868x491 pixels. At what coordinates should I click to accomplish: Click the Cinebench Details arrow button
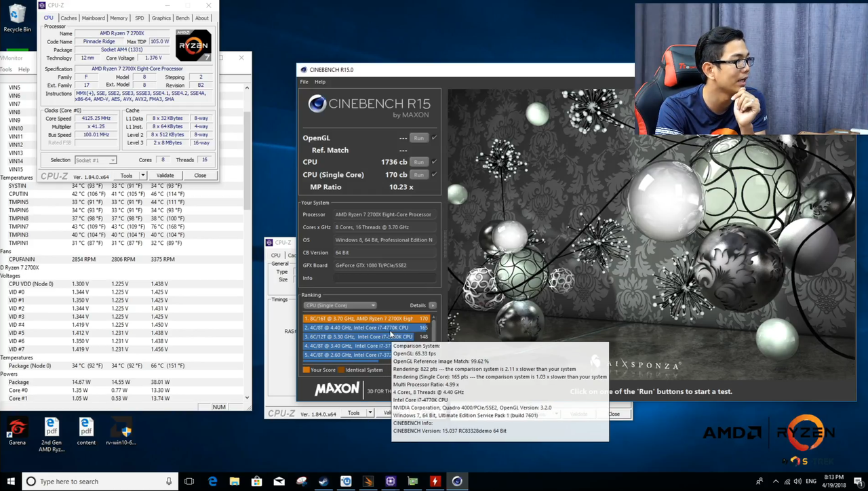pyautogui.click(x=432, y=305)
